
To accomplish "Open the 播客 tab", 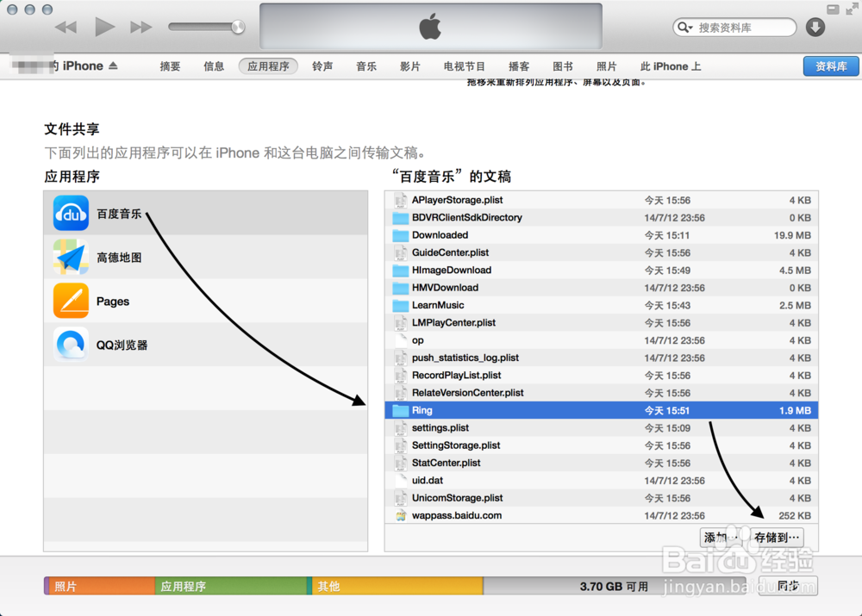I will [x=519, y=66].
